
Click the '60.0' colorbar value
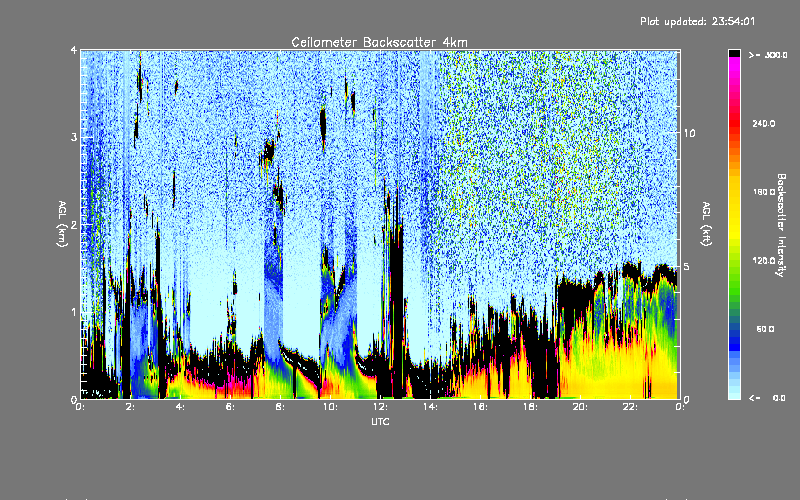765,329
